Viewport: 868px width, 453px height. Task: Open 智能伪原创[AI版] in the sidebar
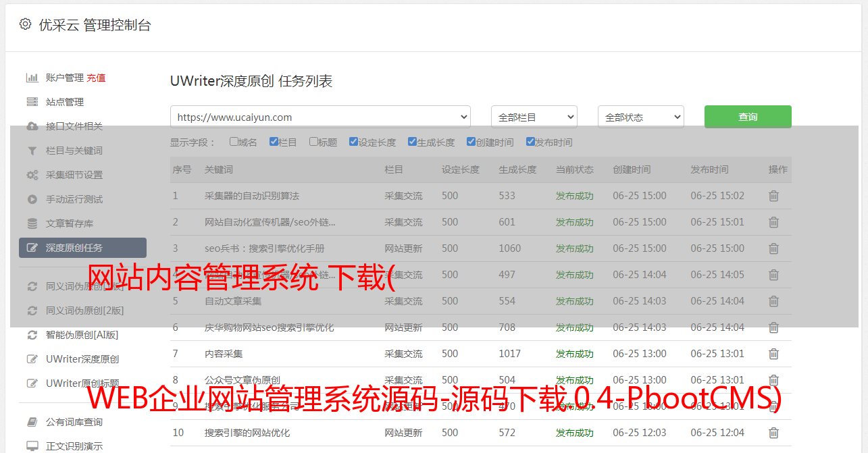coord(82,335)
